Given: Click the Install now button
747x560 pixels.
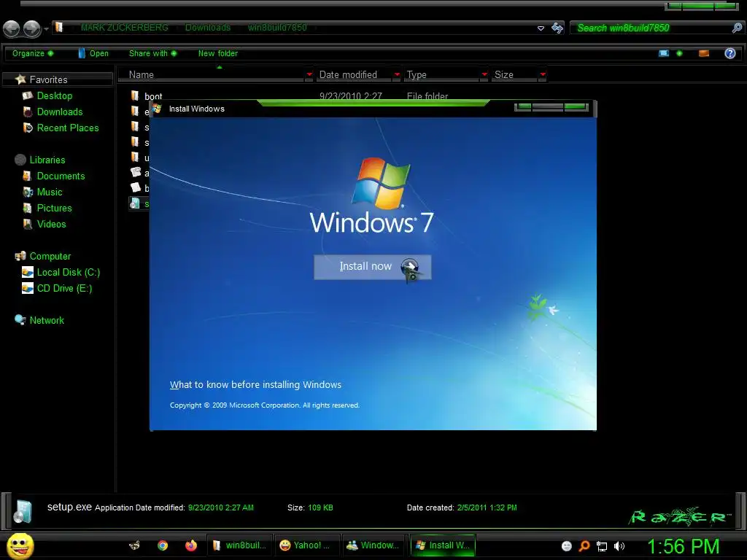Looking at the screenshot, I should [373, 267].
